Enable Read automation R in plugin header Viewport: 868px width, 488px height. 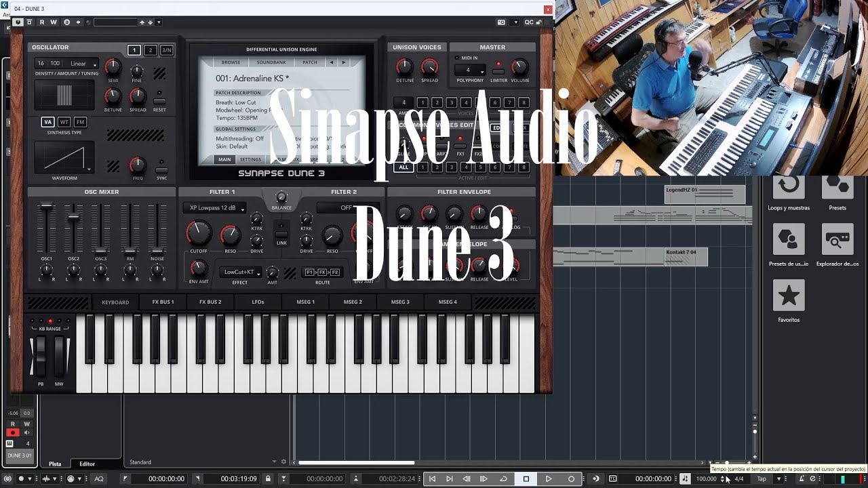(41, 22)
